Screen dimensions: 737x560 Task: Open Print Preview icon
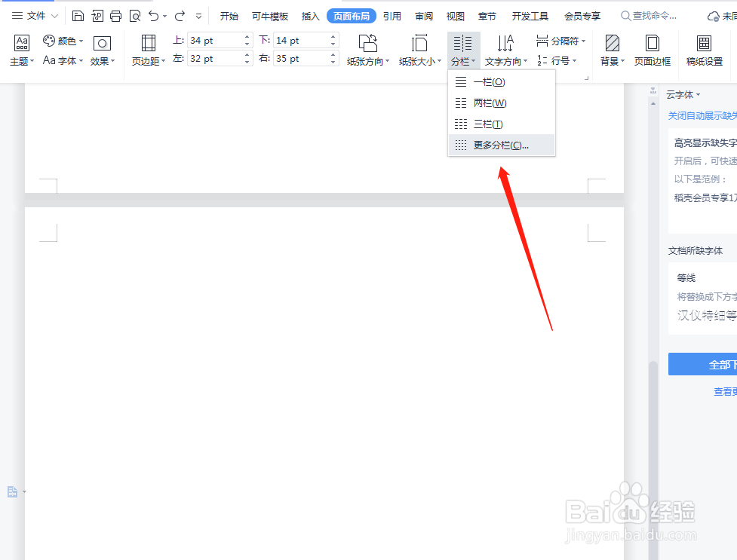[135, 16]
